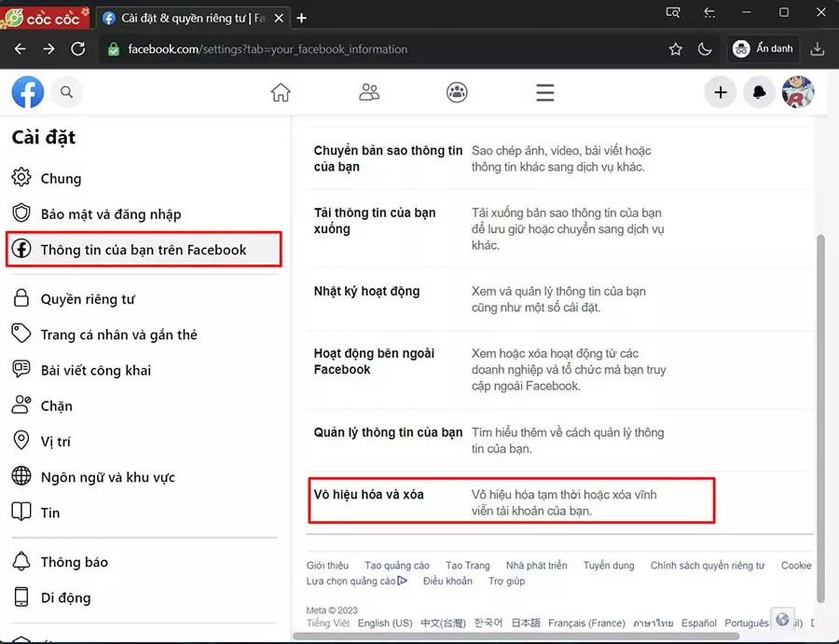Open the hamburger menu icon
839x644 pixels.
click(x=544, y=92)
